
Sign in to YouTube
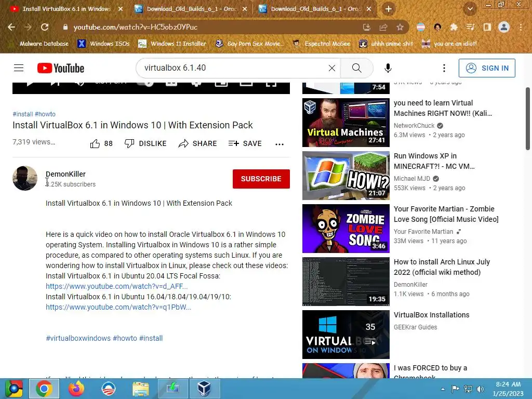point(487,68)
